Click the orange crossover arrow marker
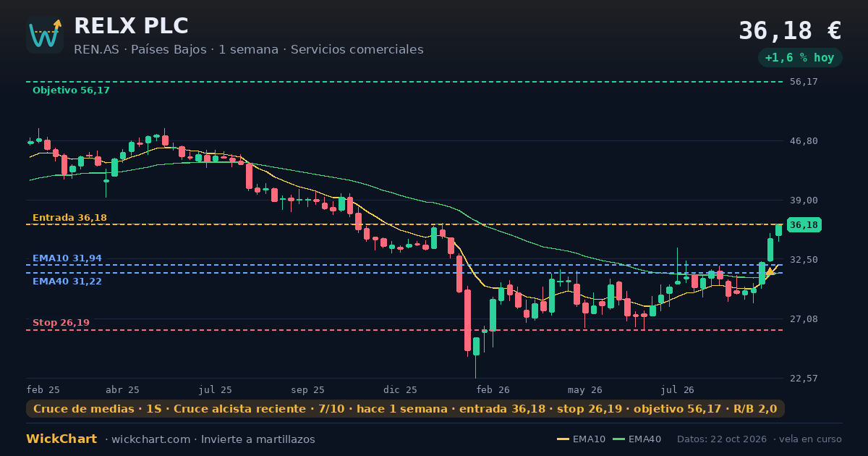The width and height of the screenshot is (868, 456). tap(770, 272)
